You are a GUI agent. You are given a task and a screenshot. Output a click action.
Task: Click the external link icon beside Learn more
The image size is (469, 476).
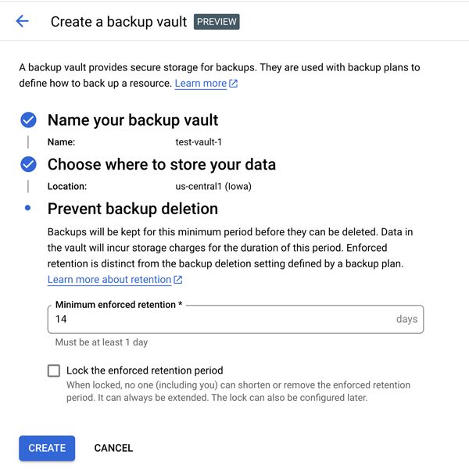(234, 84)
